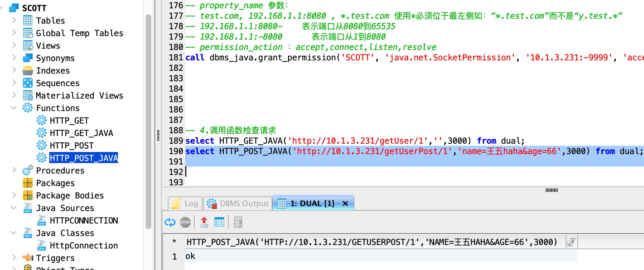This screenshot has height=270, width=644.
Task: Click the gray STOP icon
Action: pos(185,222)
